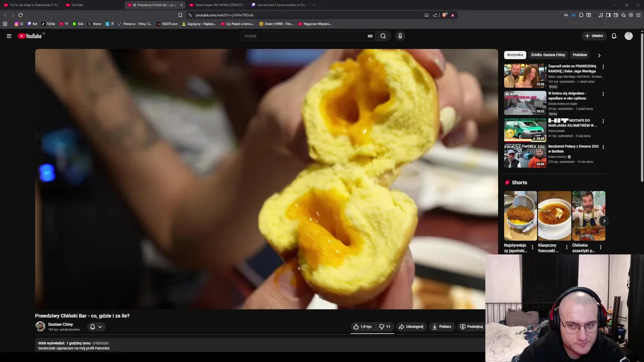Open options for Bezdomni Polacy video

point(603,147)
